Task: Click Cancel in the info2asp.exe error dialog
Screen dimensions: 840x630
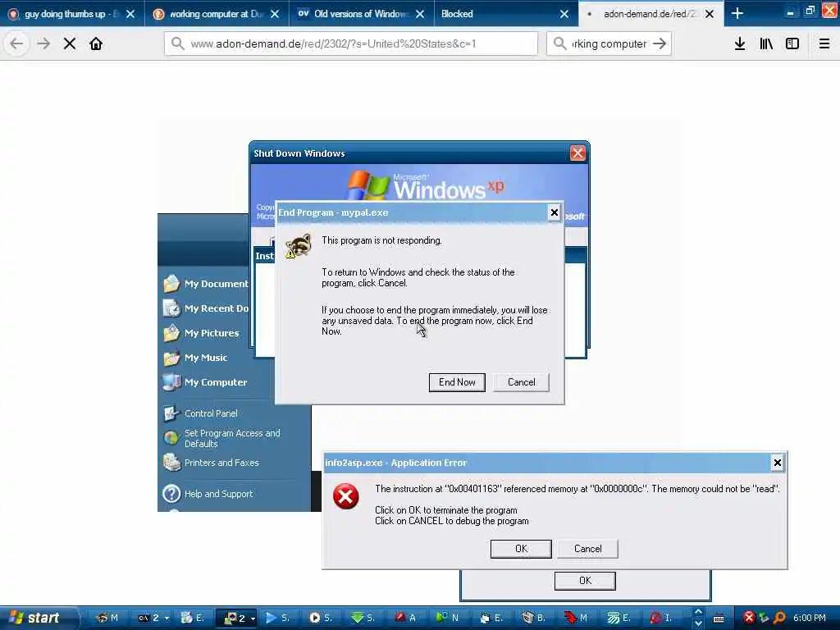Action: pos(587,549)
